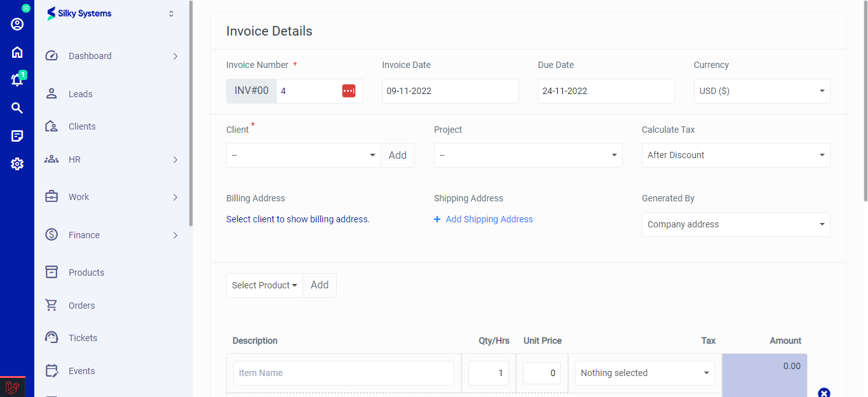The image size is (868, 397).
Task: Click the Laravel icon at bottom left
Action: point(11,386)
